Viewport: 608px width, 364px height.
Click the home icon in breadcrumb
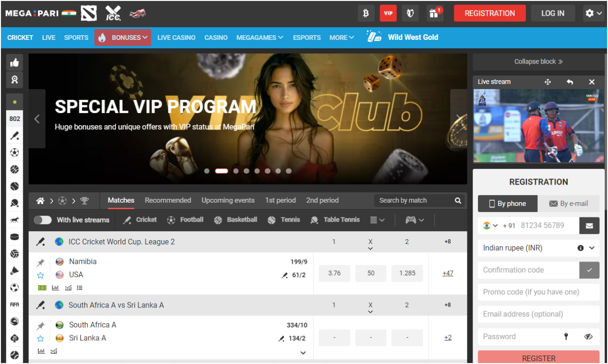pos(40,201)
